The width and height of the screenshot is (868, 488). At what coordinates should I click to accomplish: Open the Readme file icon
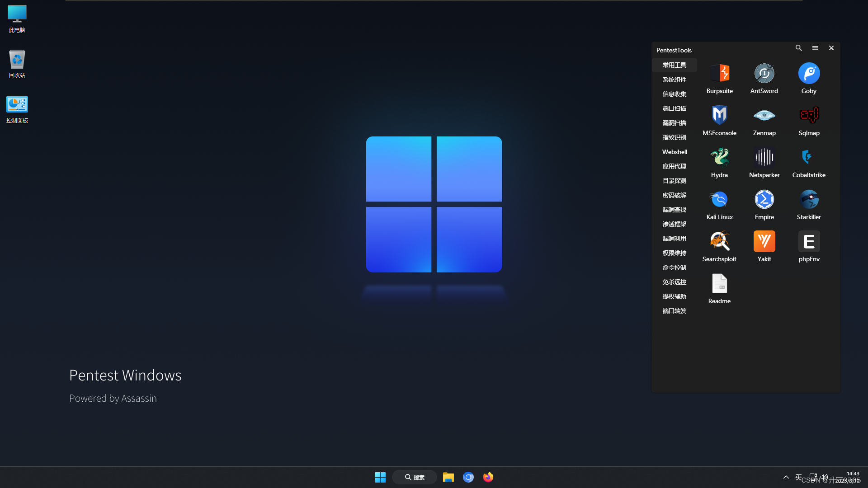pos(719,284)
